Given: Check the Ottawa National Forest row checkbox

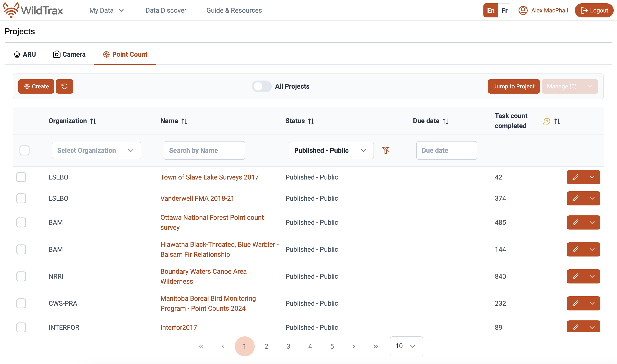Looking at the screenshot, I should [21, 222].
